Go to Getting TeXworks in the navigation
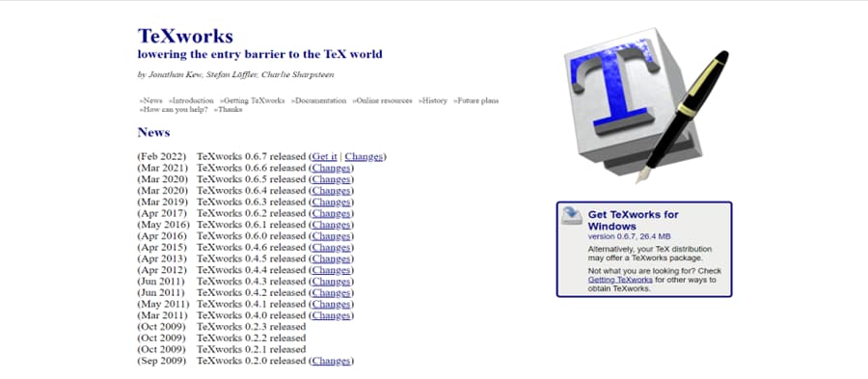 click(x=252, y=100)
